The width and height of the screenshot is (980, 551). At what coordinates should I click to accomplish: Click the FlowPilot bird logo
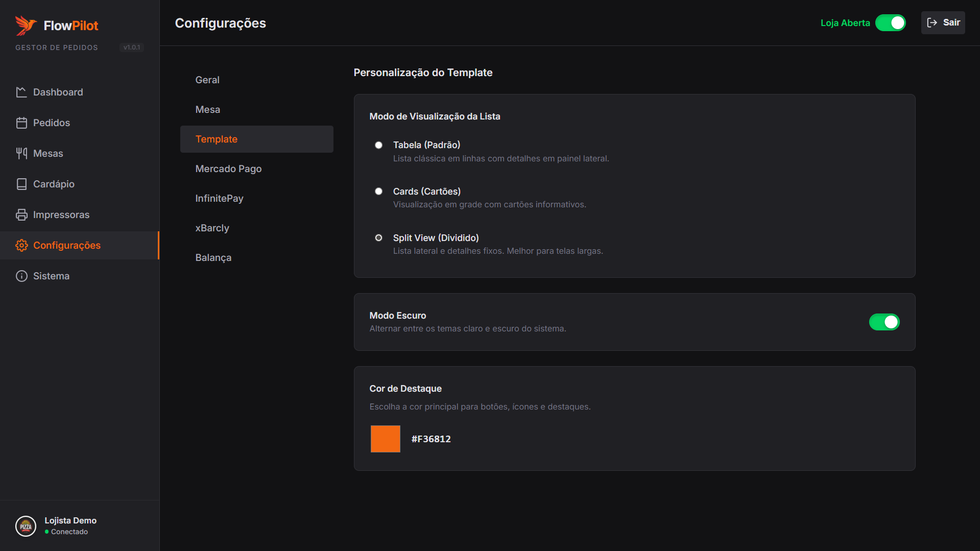(x=26, y=26)
